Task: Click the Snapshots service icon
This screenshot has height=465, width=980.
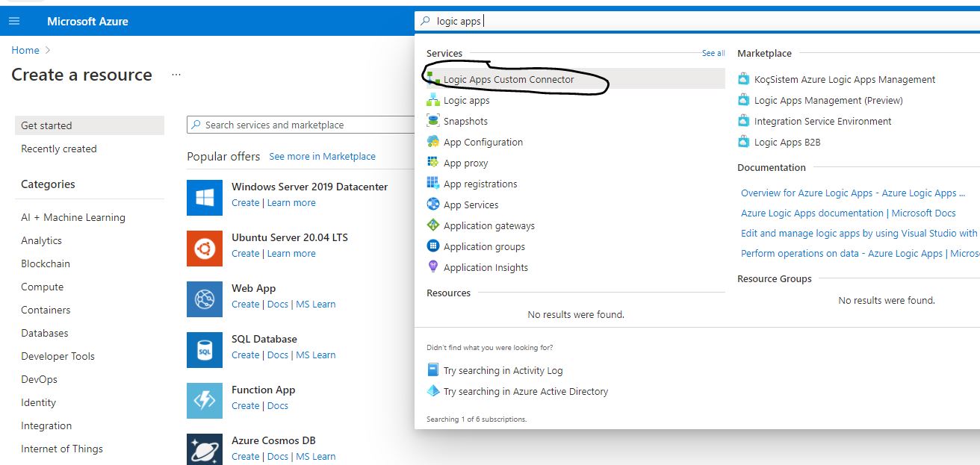Action: pyautogui.click(x=434, y=120)
